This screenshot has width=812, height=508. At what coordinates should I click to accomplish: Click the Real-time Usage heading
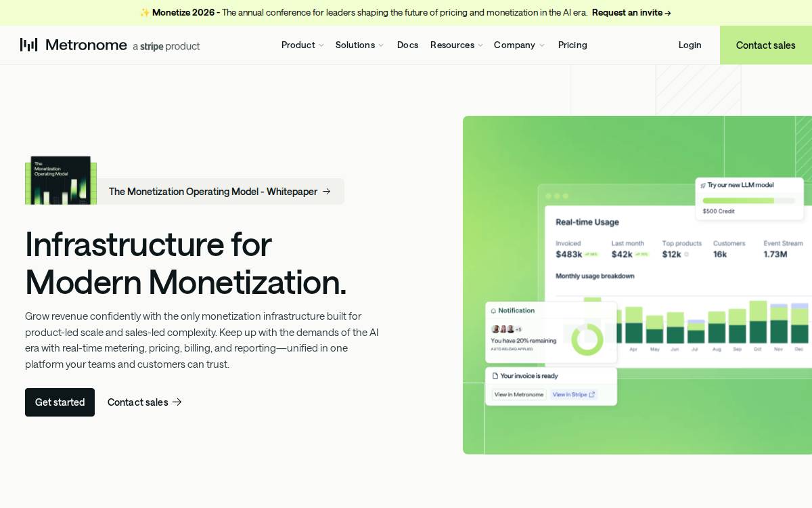[x=587, y=222]
